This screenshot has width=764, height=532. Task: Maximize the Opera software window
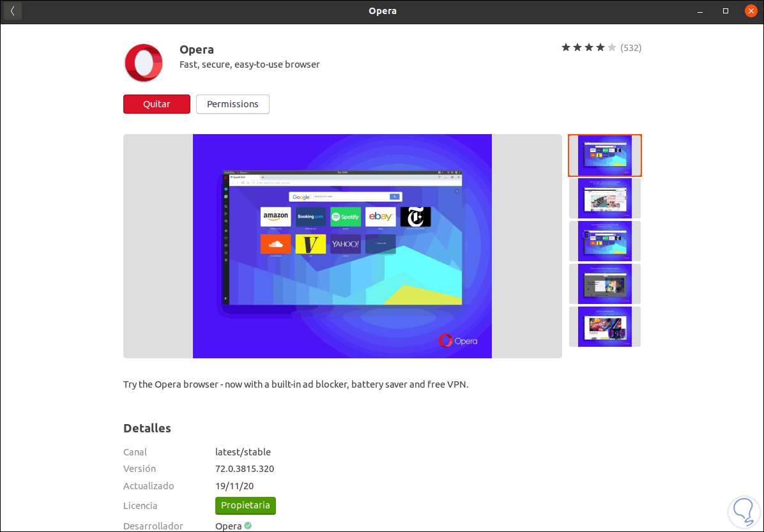pyautogui.click(x=726, y=11)
